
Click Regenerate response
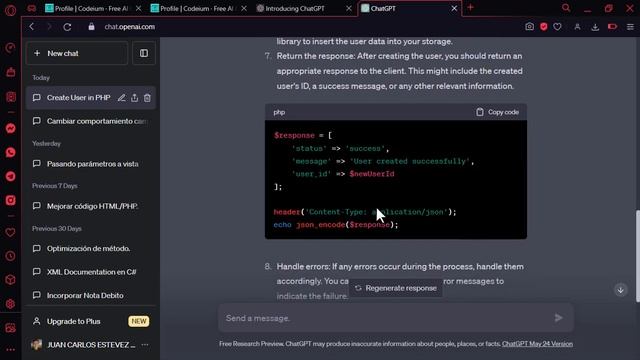pyautogui.click(x=396, y=288)
